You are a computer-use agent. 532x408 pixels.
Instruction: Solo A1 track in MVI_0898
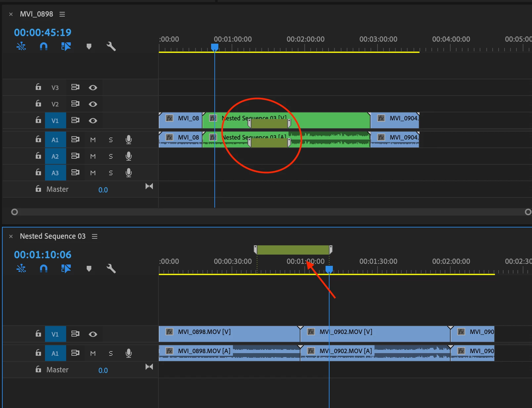pos(111,140)
